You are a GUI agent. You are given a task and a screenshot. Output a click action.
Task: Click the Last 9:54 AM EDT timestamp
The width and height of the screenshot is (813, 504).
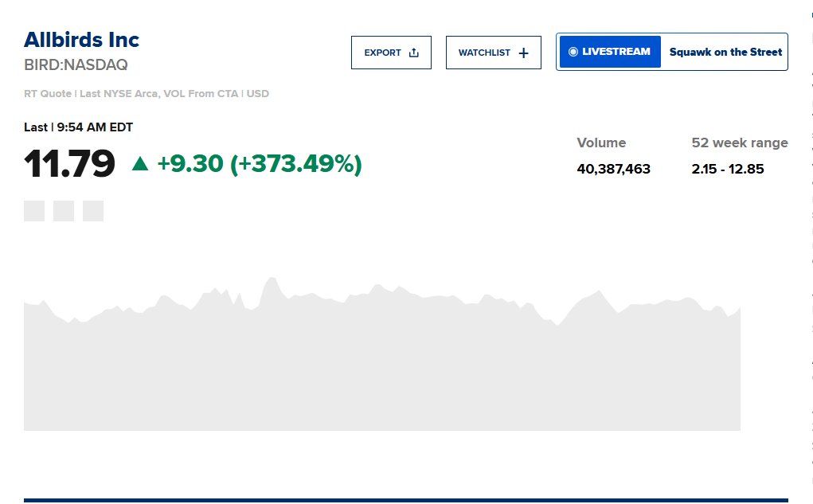[x=78, y=127]
